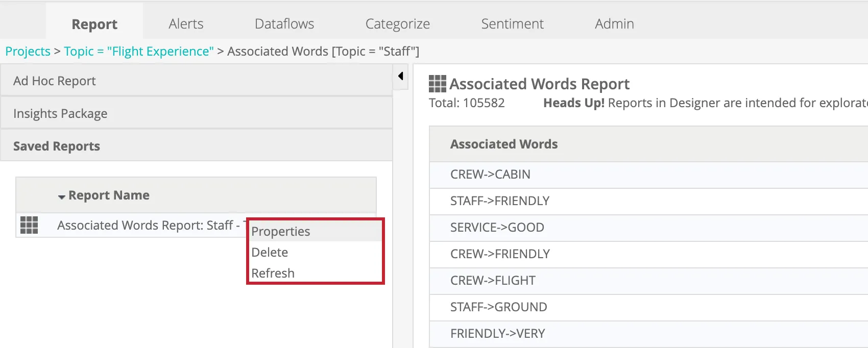
Task: Click the Projects breadcrumb link
Action: 28,52
